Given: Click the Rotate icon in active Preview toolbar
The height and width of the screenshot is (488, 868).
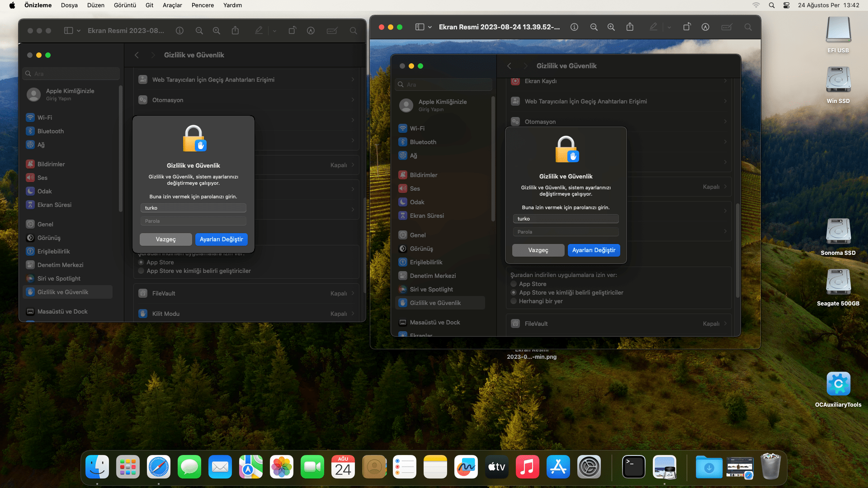Looking at the screenshot, I should click(x=687, y=27).
